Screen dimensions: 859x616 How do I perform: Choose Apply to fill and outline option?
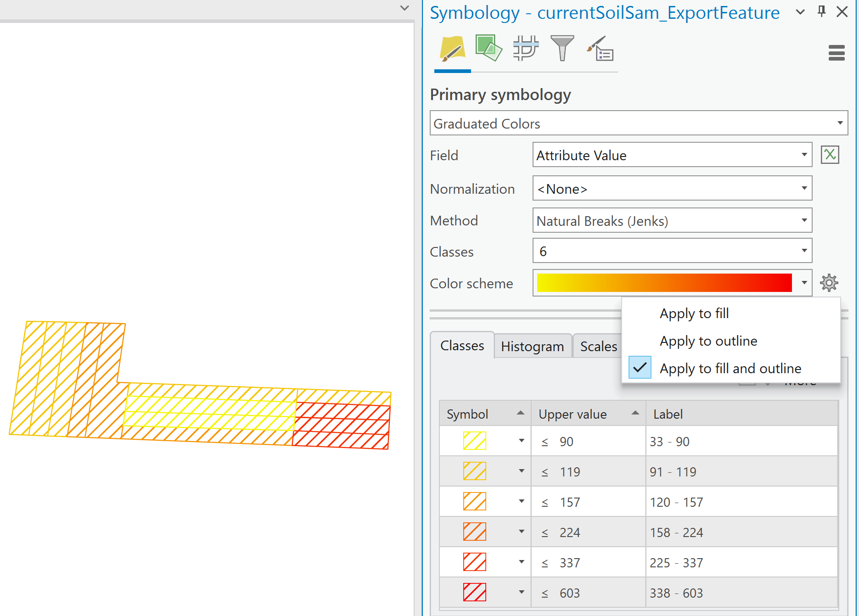(x=731, y=369)
